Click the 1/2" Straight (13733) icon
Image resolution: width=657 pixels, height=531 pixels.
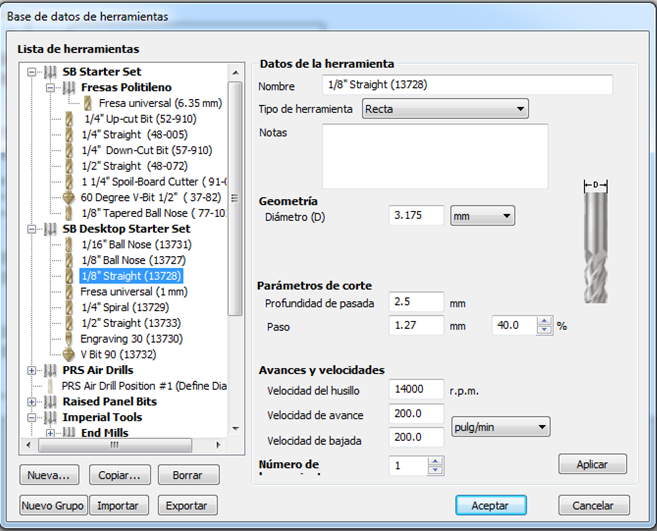(69, 323)
